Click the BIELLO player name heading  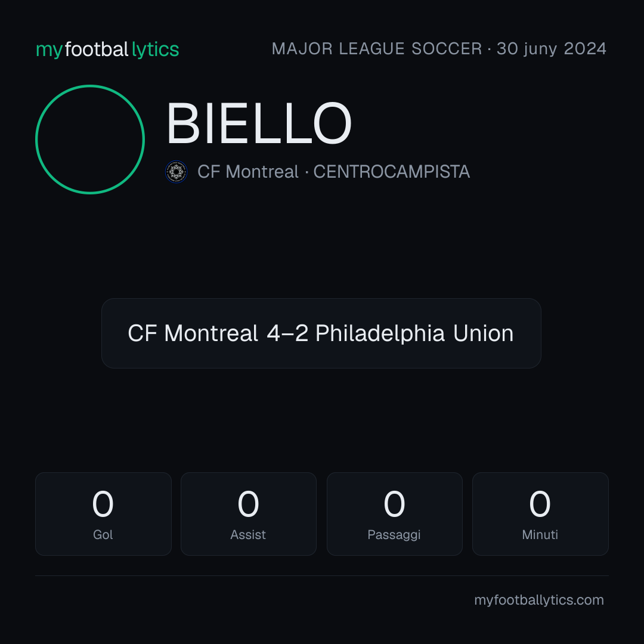259,123
